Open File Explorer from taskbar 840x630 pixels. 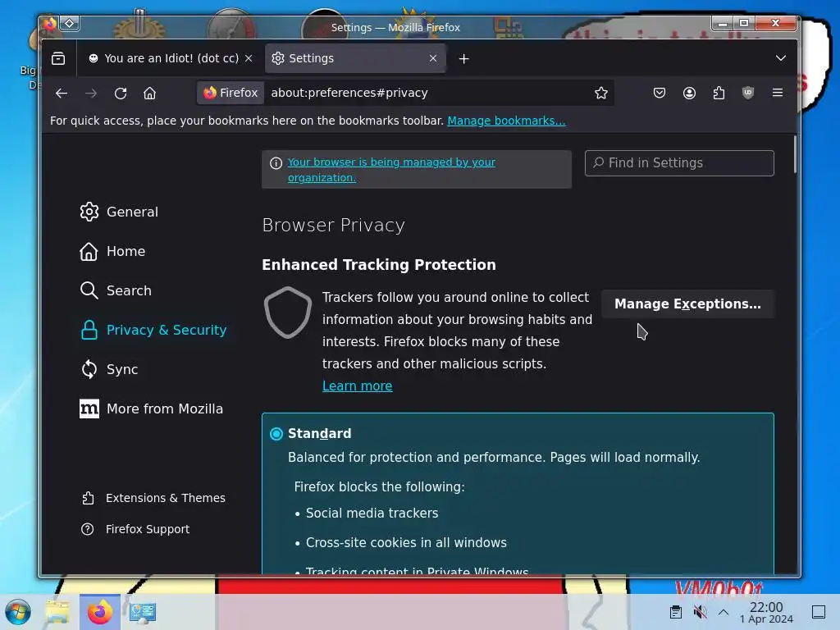(x=57, y=612)
